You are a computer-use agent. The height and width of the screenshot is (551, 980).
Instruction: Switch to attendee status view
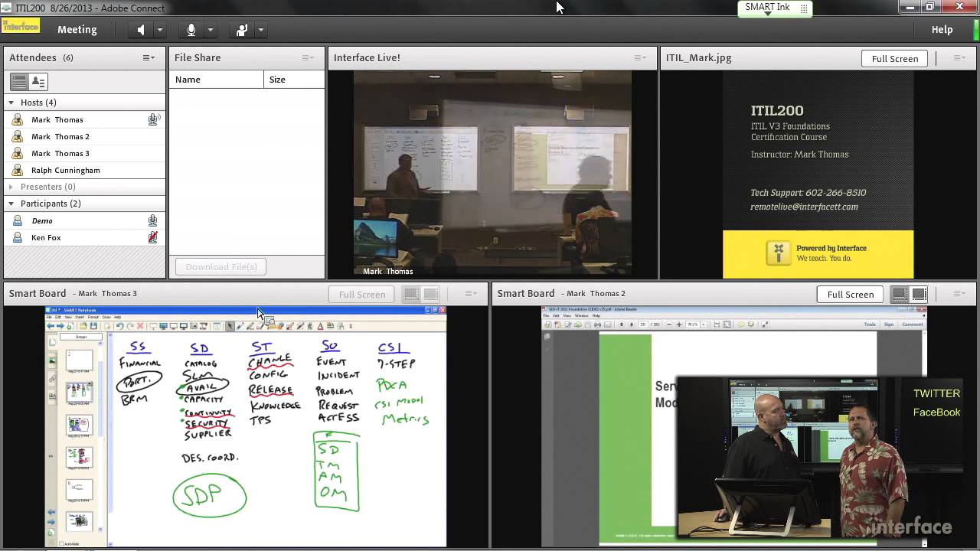point(38,81)
